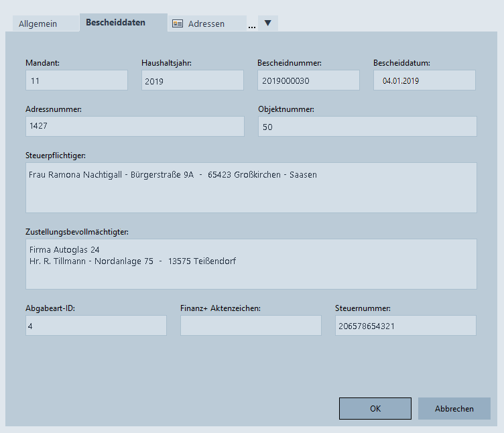The image size is (504, 433).
Task: Click the ellipsis for more tabs
Action: pyautogui.click(x=252, y=25)
